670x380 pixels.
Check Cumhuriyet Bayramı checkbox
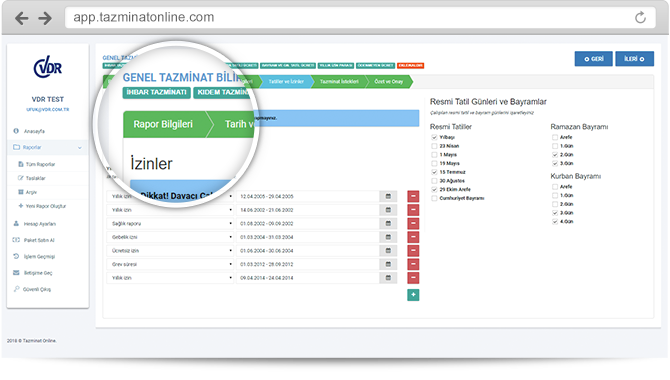(434, 198)
